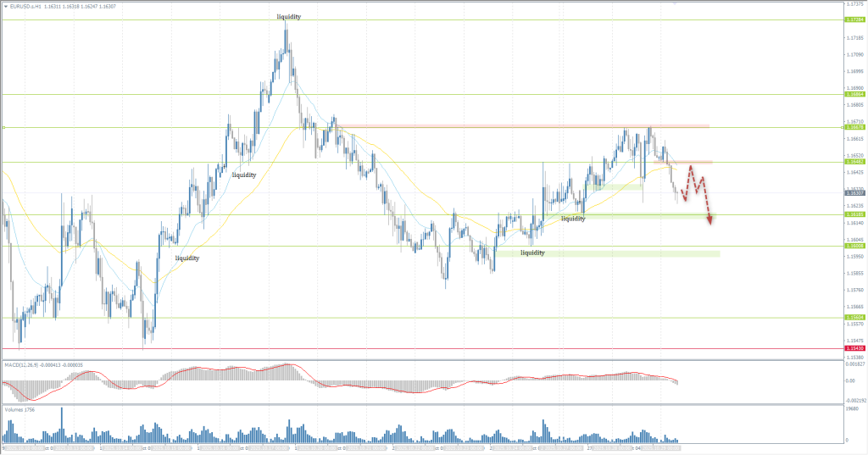Click the Volumes indicator label
This screenshot has width=868, height=455.
pyautogui.click(x=17, y=408)
